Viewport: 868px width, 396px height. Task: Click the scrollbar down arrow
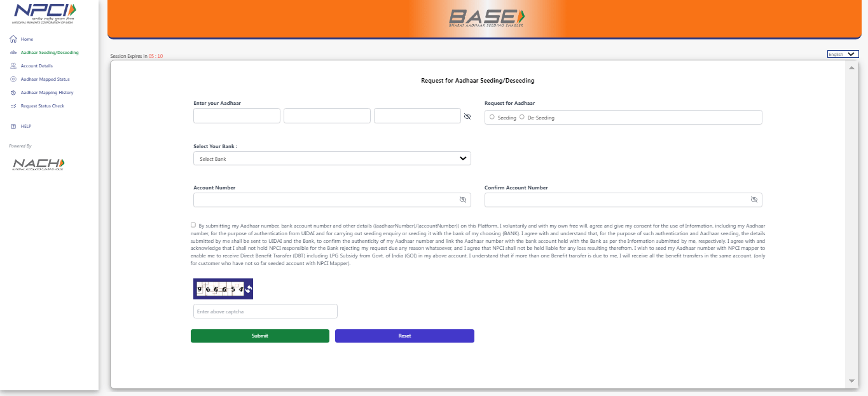[851, 381]
